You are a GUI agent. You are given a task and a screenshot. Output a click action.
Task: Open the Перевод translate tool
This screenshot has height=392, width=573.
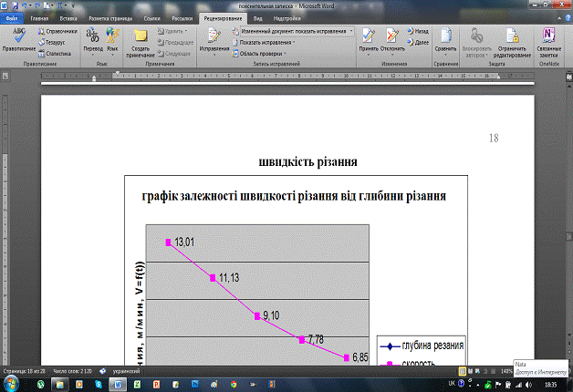point(92,36)
